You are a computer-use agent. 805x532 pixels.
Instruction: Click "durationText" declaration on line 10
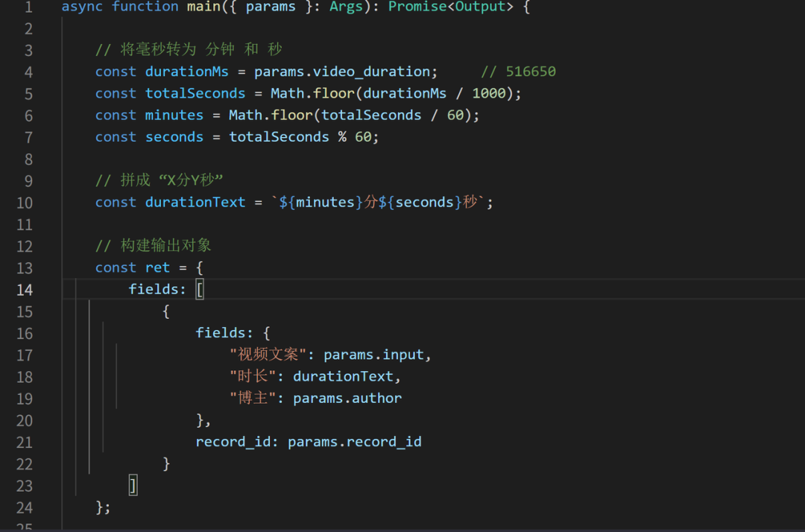[195, 202]
